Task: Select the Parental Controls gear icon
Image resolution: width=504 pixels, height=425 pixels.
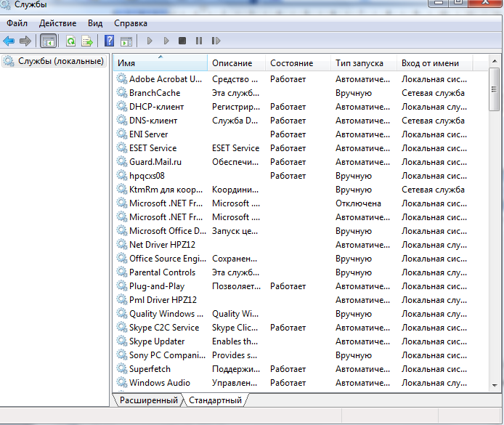Action: pos(122,272)
